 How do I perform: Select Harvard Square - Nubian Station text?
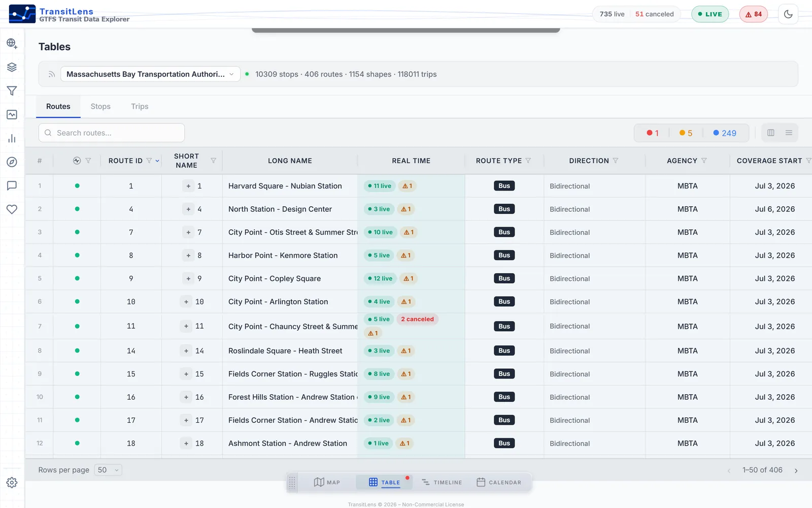coord(285,186)
